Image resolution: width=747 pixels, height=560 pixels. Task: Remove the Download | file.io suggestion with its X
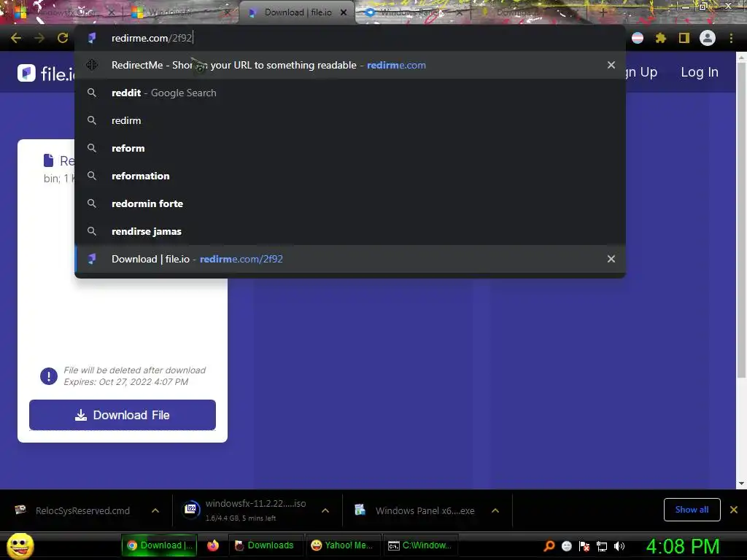tap(611, 259)
